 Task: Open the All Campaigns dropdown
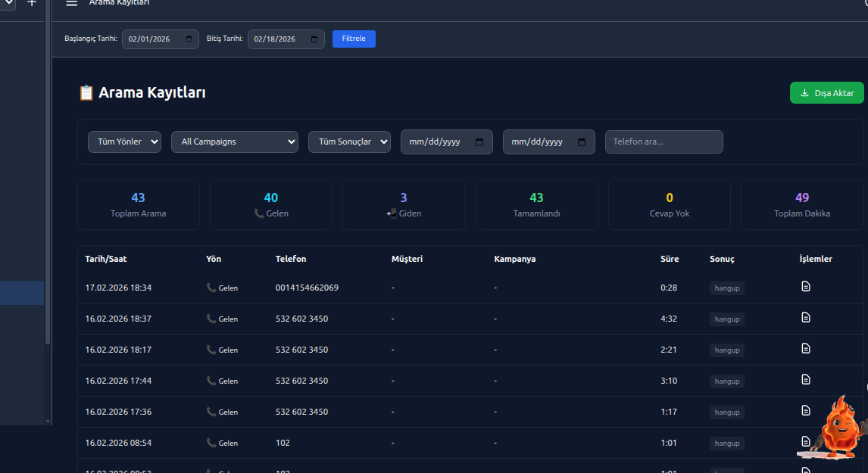(x=234, y=142)
